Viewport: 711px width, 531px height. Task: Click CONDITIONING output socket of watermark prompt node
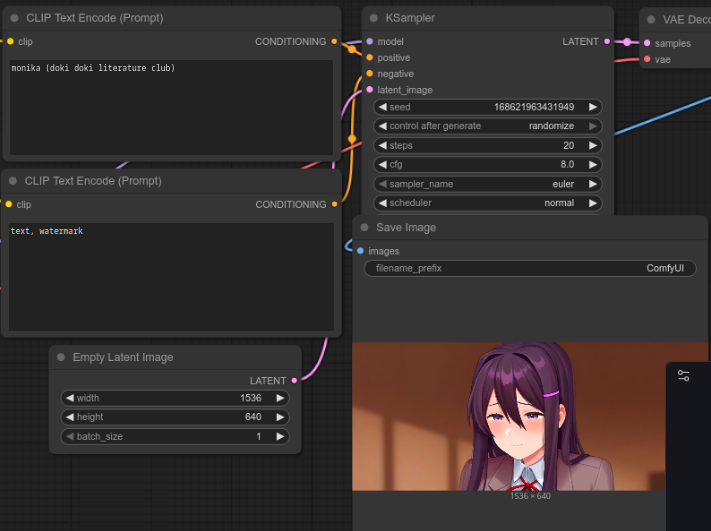(x=335, y=205)
